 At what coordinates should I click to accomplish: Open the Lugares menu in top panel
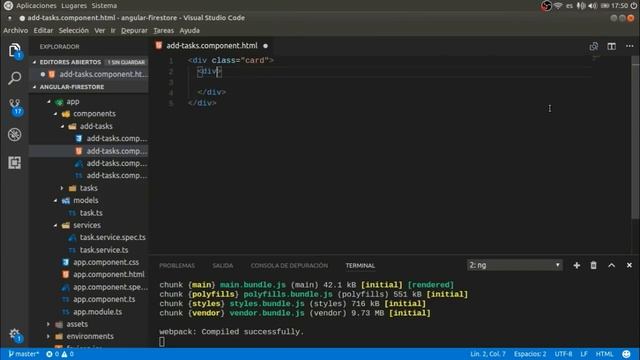click(74, 6)
